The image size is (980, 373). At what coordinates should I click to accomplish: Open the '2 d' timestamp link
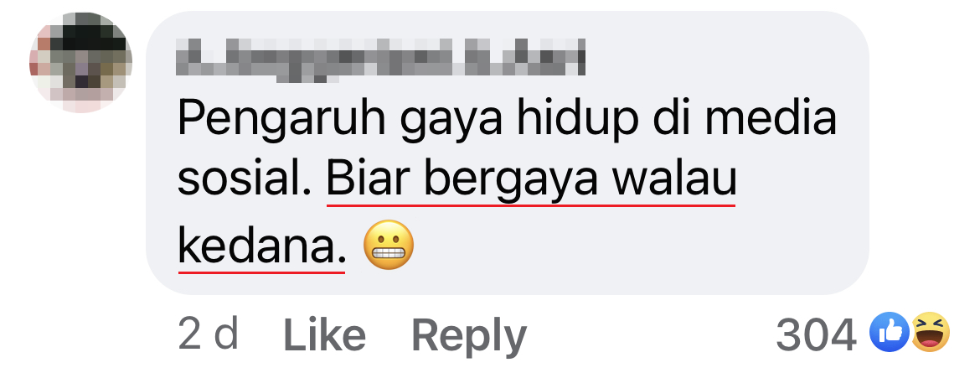tap(208, 334)
